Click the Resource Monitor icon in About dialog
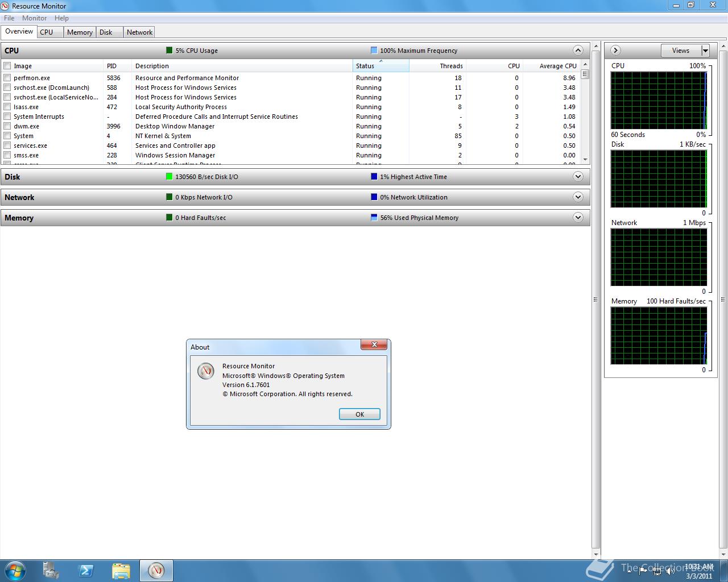 (205, 371)
